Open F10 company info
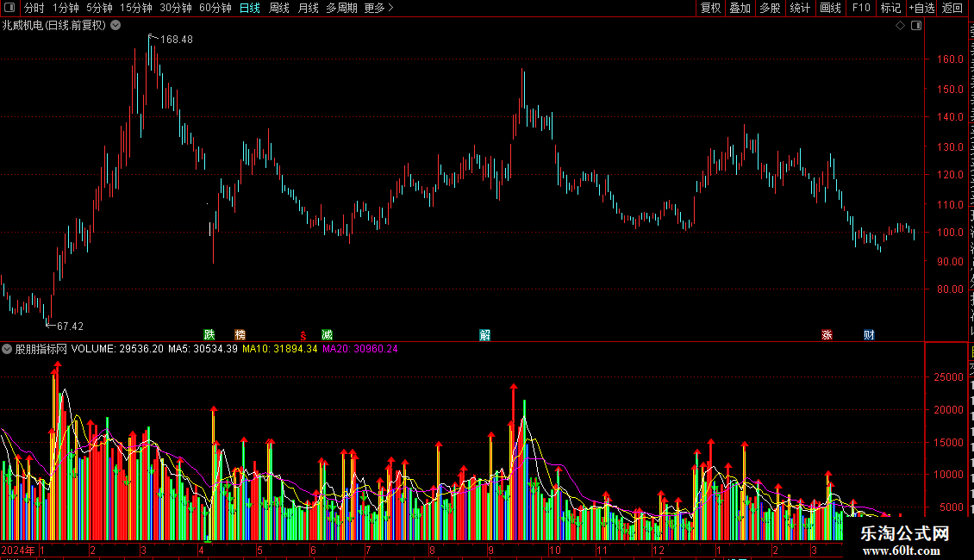The image size is (974, 560). (x=861, y=8)
